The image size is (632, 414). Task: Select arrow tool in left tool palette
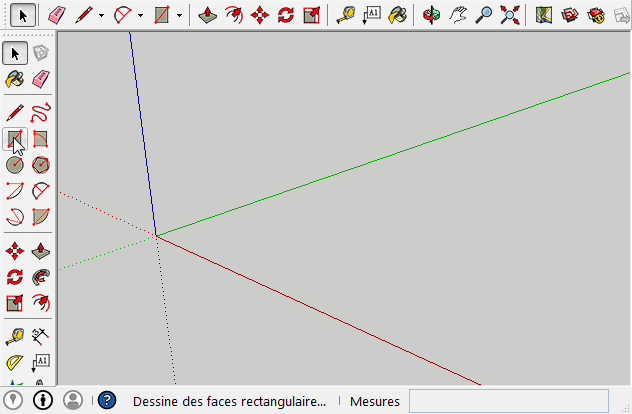(x=15, y=53)
